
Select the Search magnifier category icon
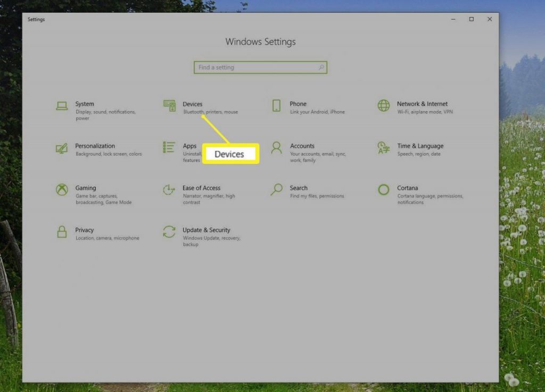coord(276,189)
